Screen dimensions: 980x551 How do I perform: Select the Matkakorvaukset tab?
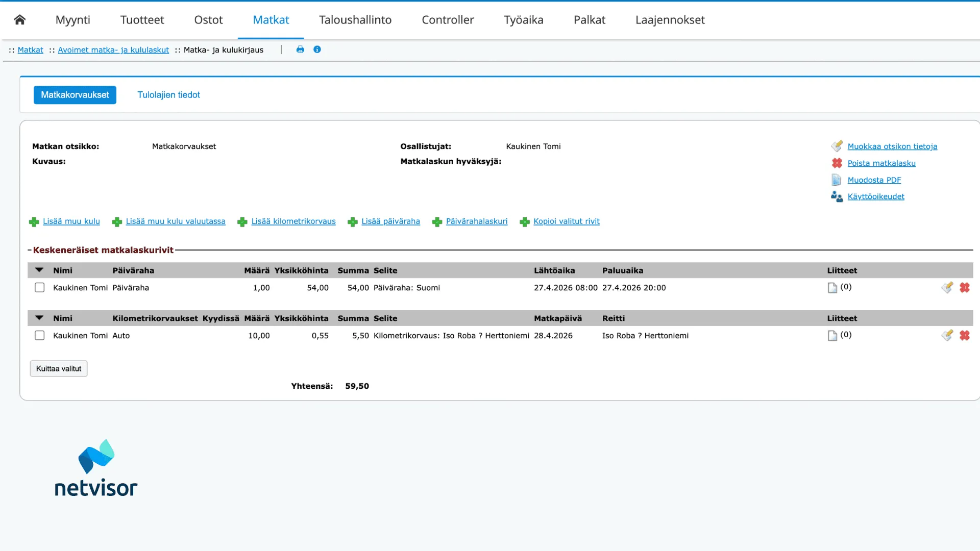pos(75,95)
